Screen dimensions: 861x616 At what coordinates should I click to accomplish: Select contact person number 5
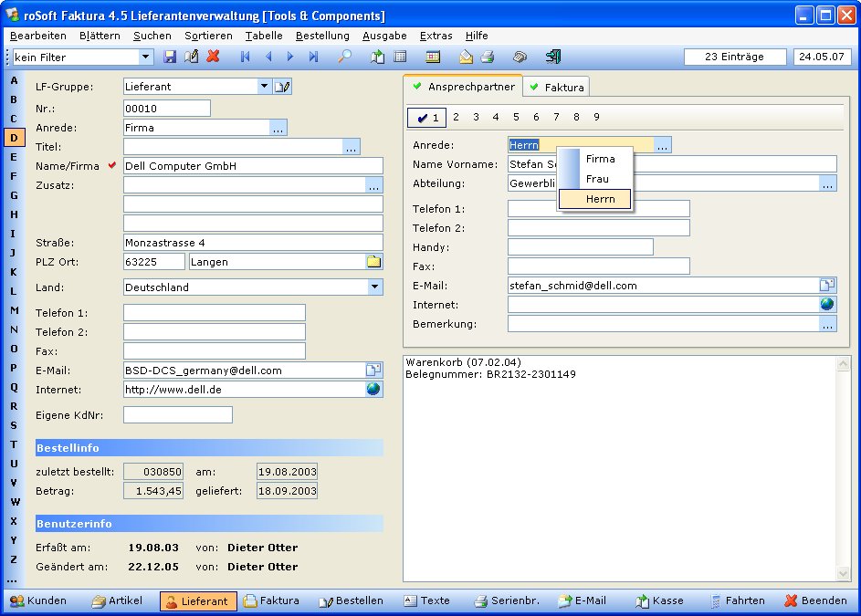click(516, 118)
